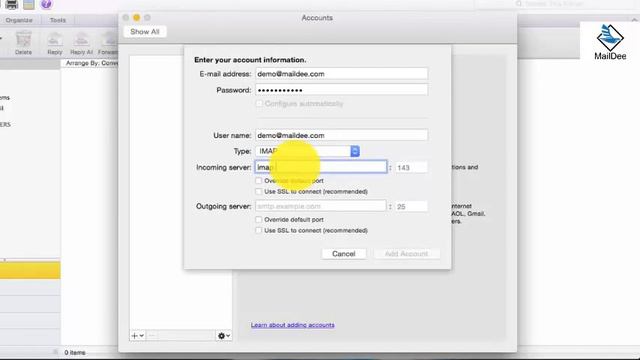Click the Reply toolbar icon

[x=55, y=43]
